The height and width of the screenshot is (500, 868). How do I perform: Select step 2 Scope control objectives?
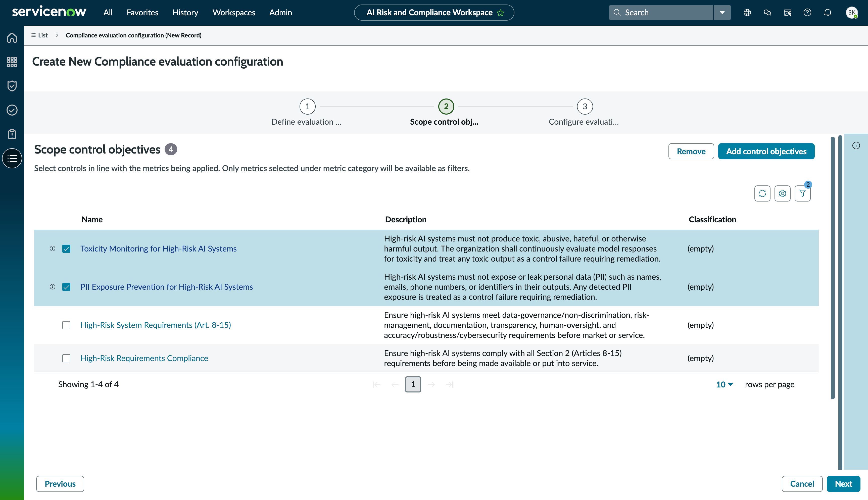coord(446,107)
